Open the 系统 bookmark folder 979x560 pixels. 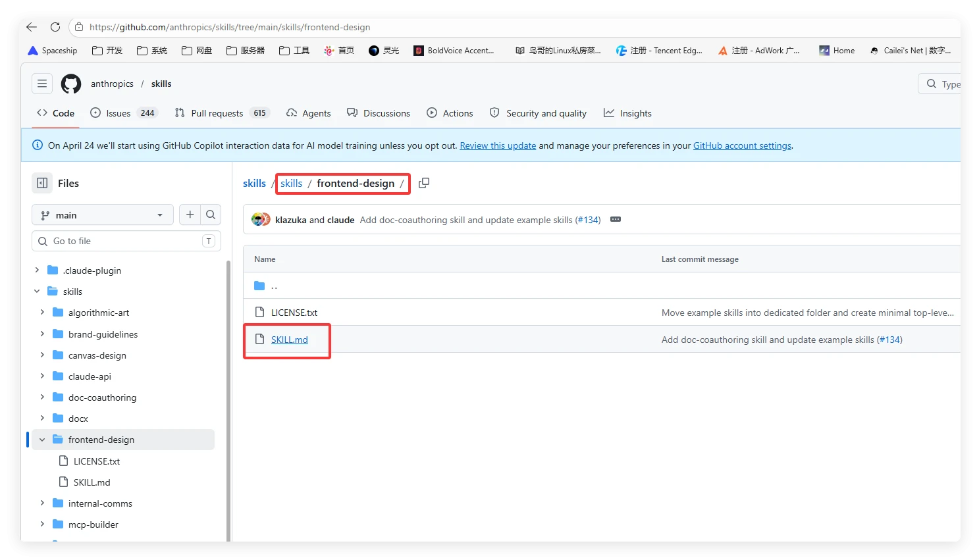tap(153, 51)
